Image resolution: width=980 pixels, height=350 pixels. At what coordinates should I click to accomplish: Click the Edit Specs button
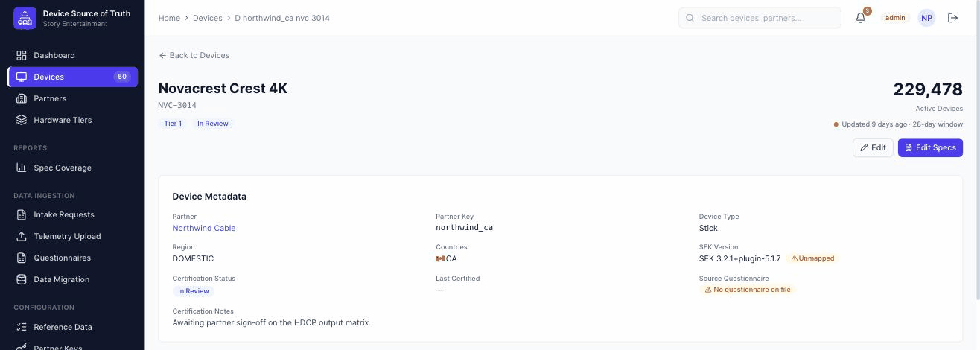click(930, 147)
